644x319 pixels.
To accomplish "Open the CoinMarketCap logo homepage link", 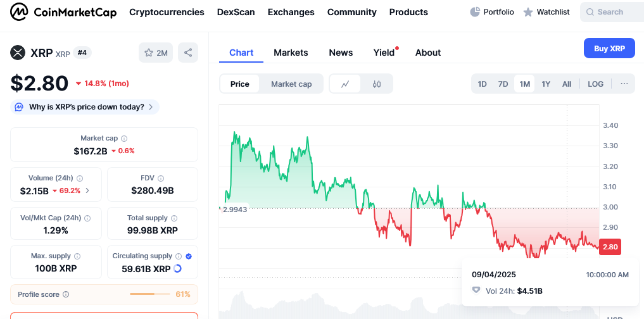I will click(x=63, y=12).
